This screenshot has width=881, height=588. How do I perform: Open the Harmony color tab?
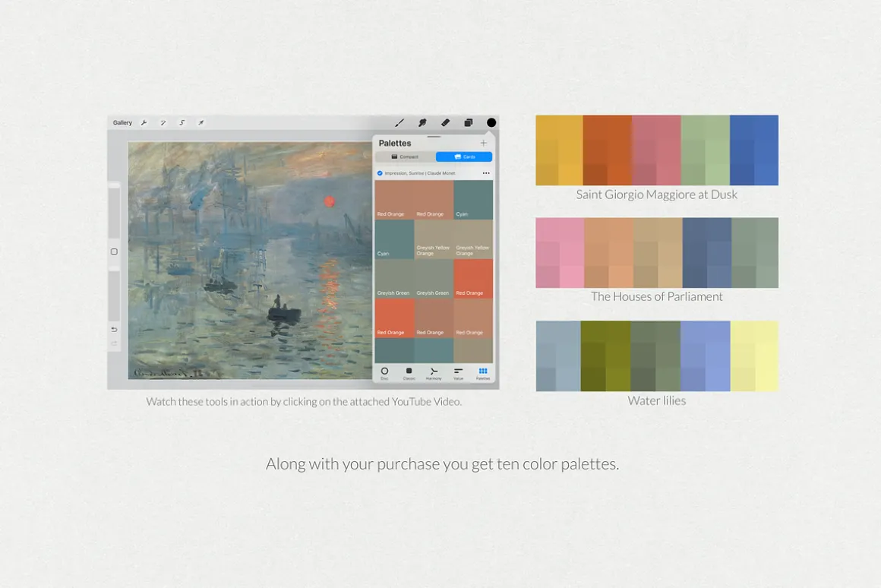click(434, 373)
